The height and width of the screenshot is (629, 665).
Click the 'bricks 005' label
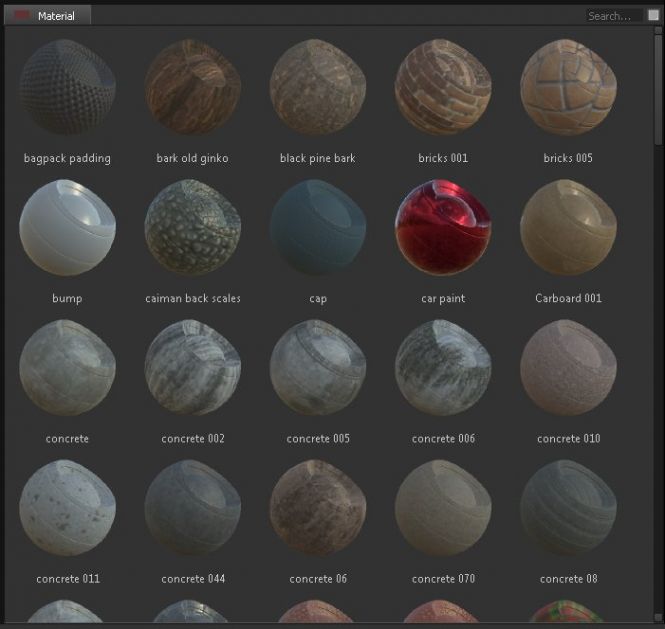[568, 158]
